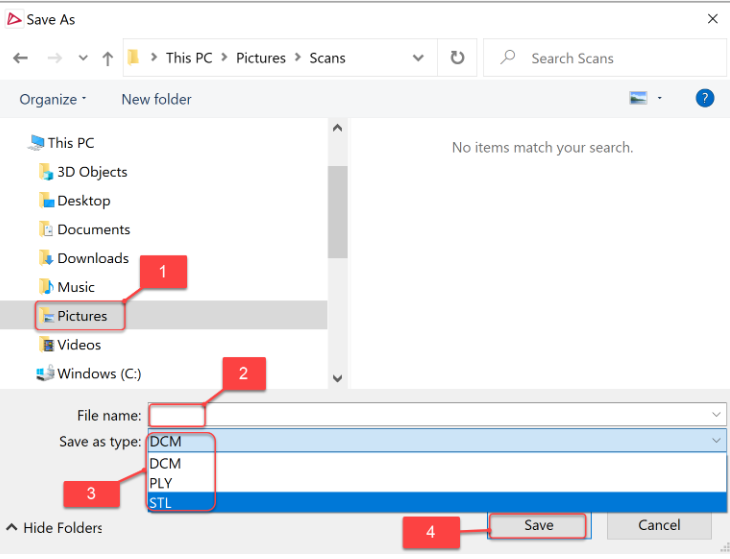730x559 pixels.
Task: Click the Search Scans field
Action: (605, 58)
